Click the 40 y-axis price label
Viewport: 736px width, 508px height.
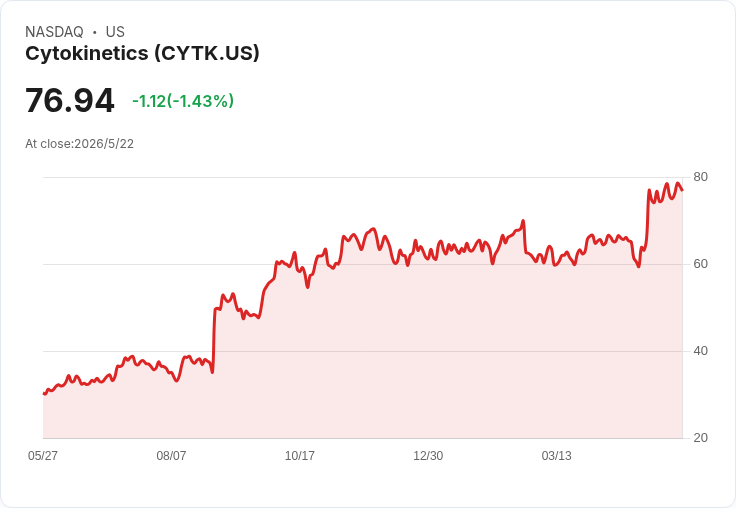coord(700,351)
